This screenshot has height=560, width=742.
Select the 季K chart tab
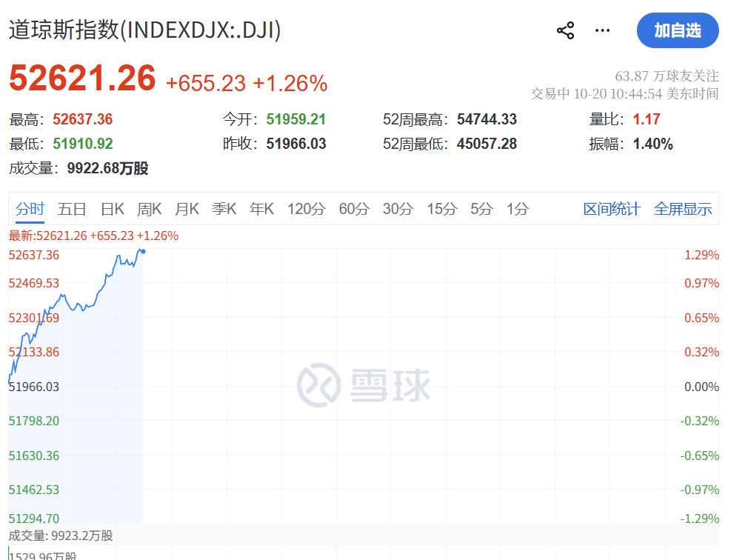[x=224, y=209]
